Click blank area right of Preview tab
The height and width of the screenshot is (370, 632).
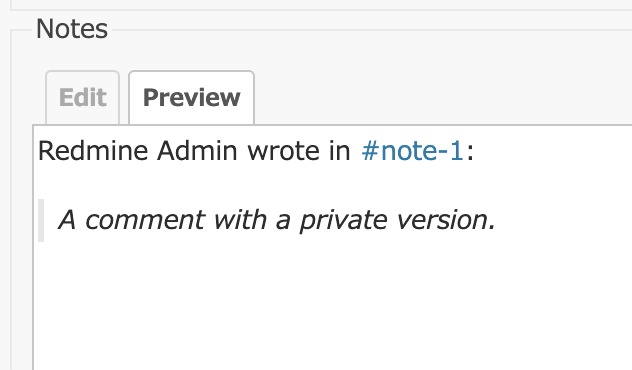point(443,97)
